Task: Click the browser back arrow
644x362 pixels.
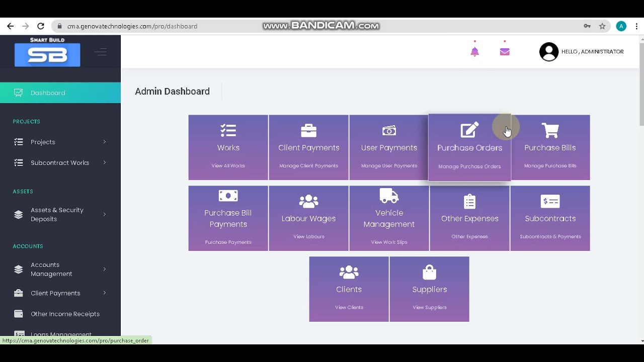Action: coord(11,26)
